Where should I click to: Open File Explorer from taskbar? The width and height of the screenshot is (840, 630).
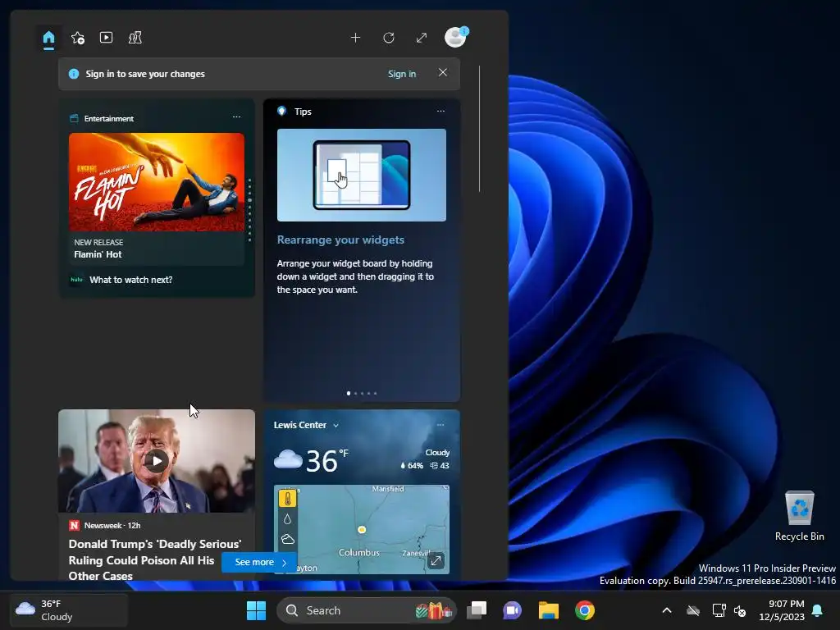pyautogui.click(x=549, y=610)
